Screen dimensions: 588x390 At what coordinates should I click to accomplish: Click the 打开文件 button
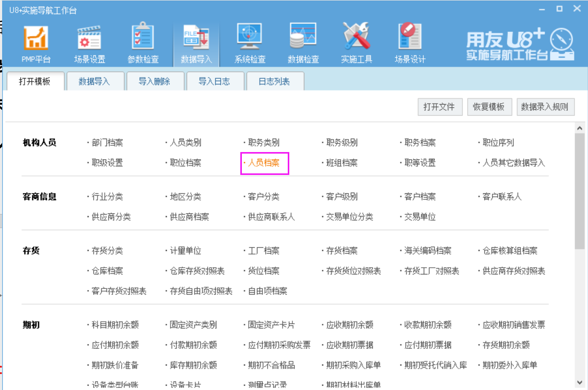coord(439,107)
